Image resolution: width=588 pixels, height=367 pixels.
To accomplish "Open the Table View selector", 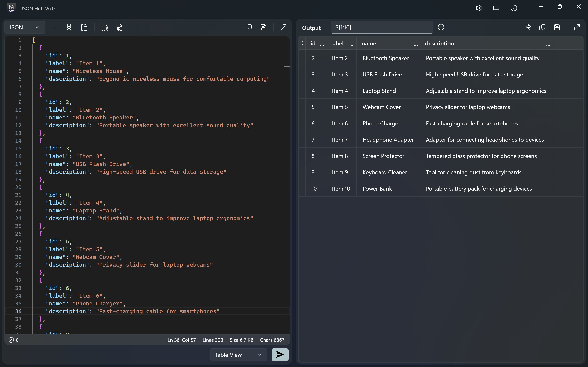I will pos(238,355).
